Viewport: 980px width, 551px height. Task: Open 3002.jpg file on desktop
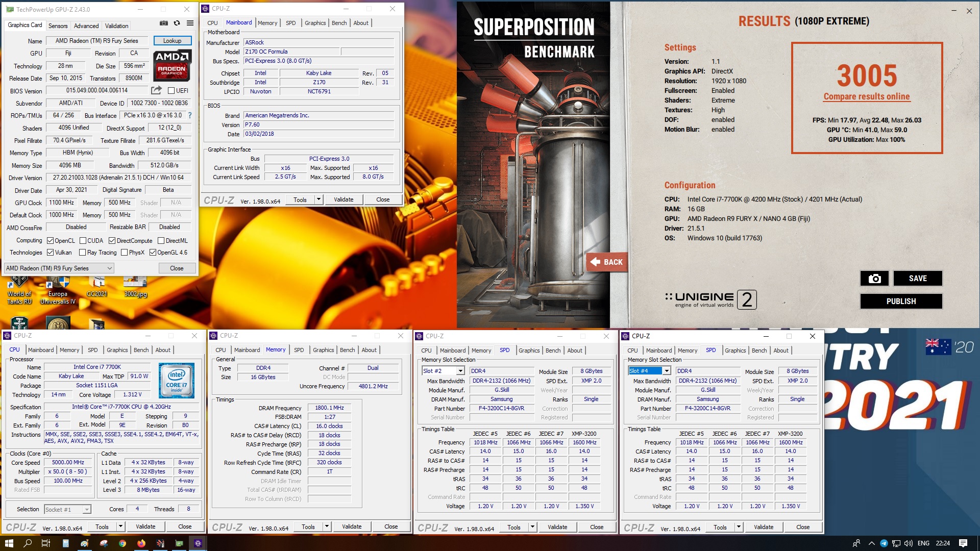pyautogui.click(x=135, y=287)
